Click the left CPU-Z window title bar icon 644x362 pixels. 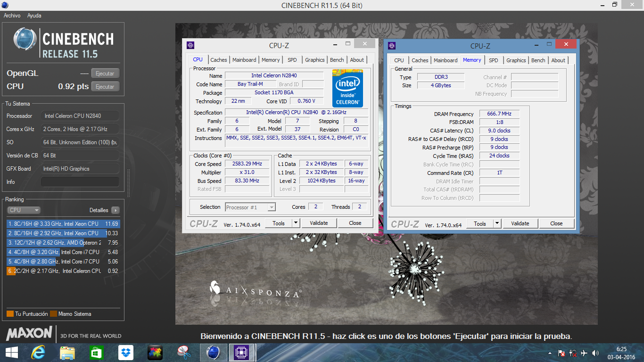click(190, 45)
